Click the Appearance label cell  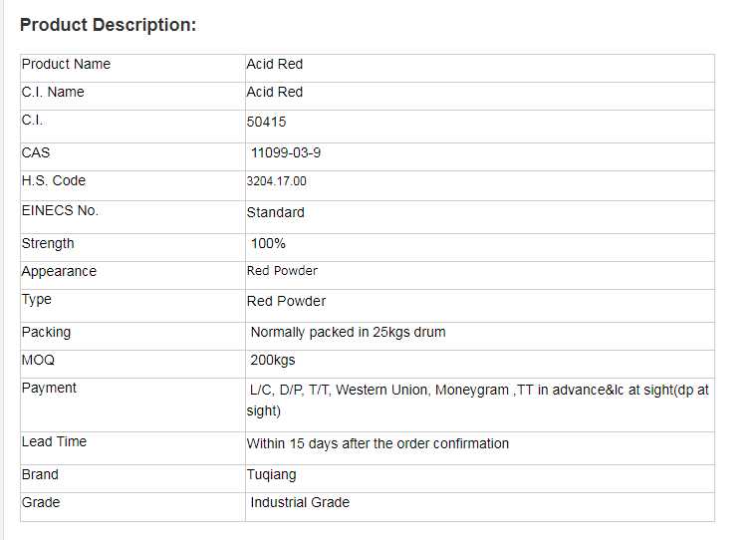click(59, 271)
